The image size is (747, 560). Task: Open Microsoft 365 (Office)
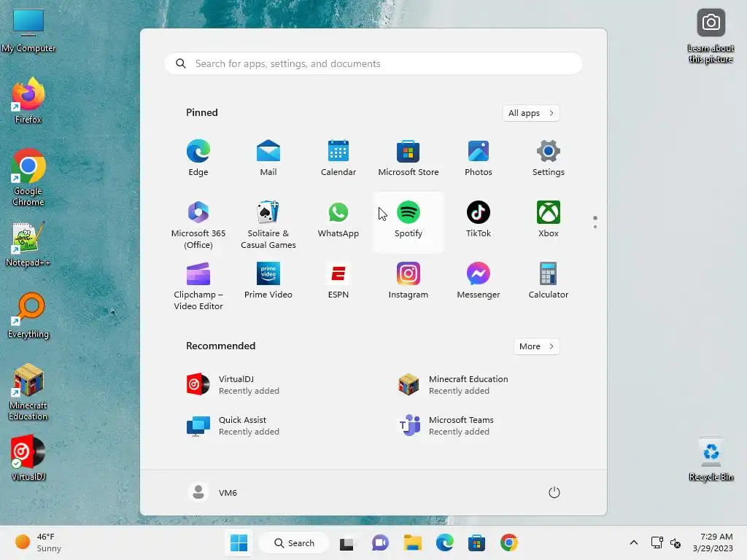point(198,225)
